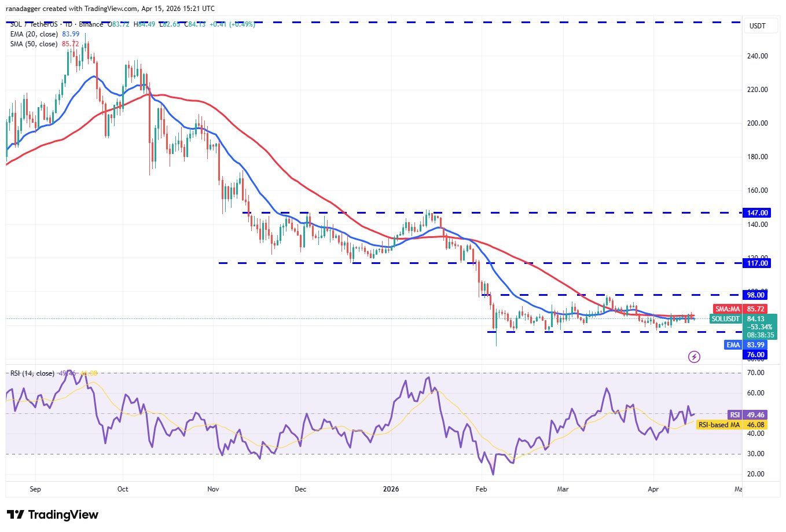This screenshot has width=786, height=532.
Task: Select the 147.00 horizontal level label
Action: [x=757, y=213]
